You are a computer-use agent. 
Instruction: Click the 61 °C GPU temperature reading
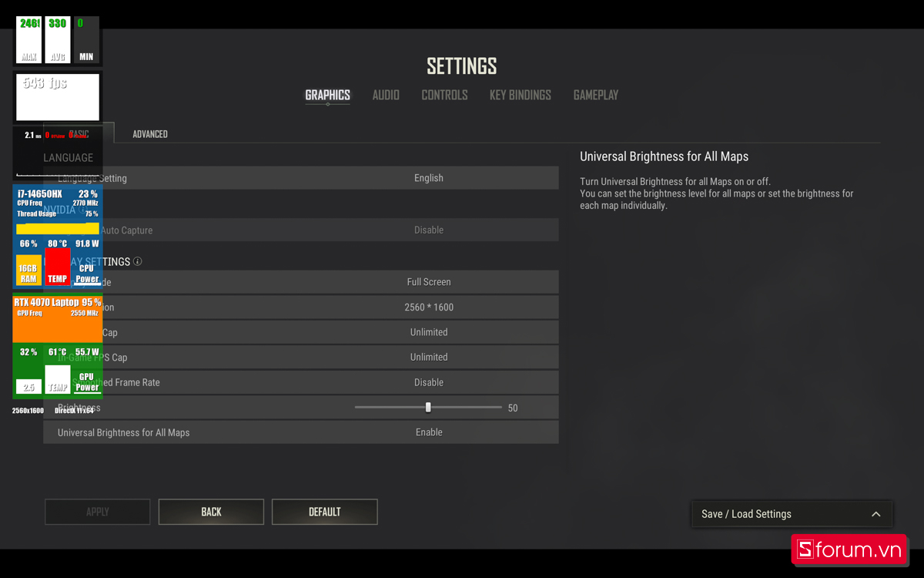[x=57, y=352]
